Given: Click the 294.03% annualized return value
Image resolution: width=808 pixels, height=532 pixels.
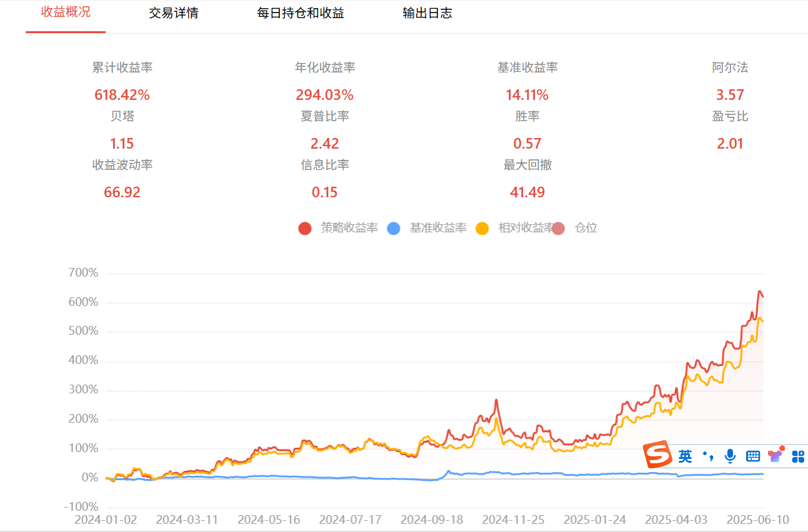Looking at the screenshot, I should [x=324, y=95].
